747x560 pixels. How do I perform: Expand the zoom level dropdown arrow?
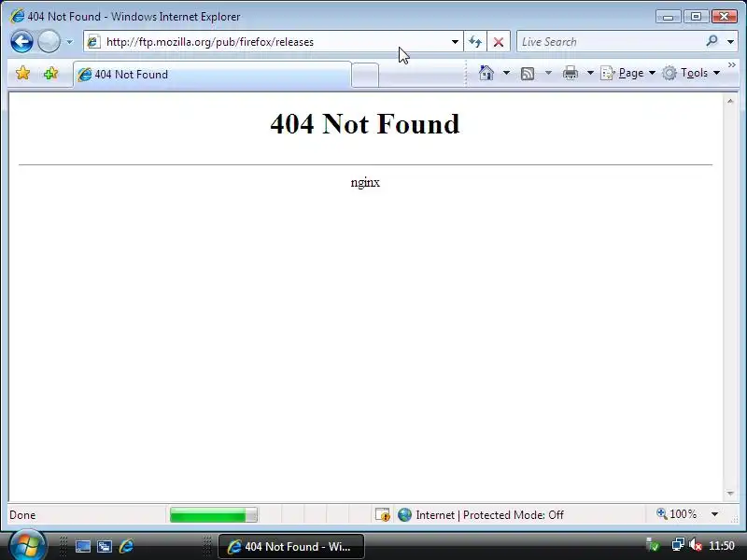pyautogui.click(x=714, y=514)
